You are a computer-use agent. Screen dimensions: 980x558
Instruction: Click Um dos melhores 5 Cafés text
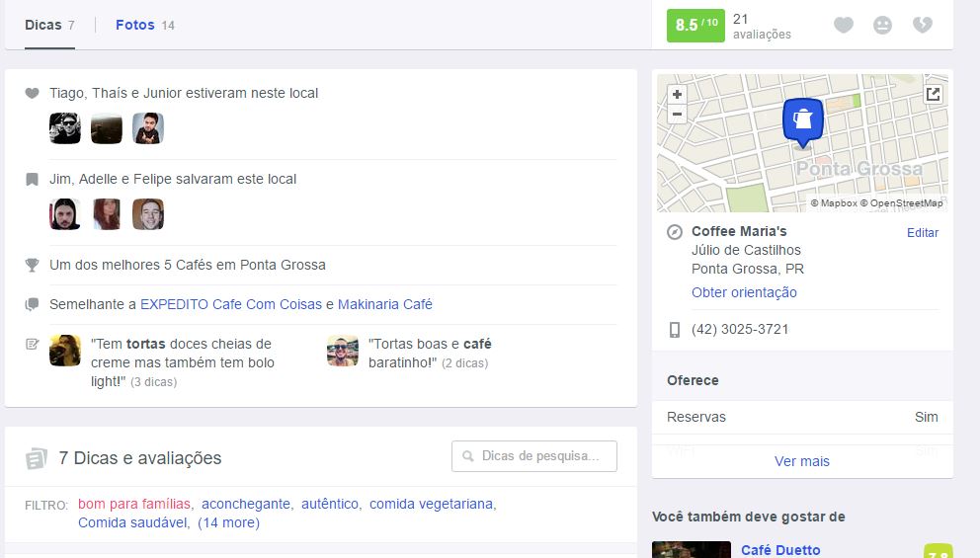click(188, 265)
